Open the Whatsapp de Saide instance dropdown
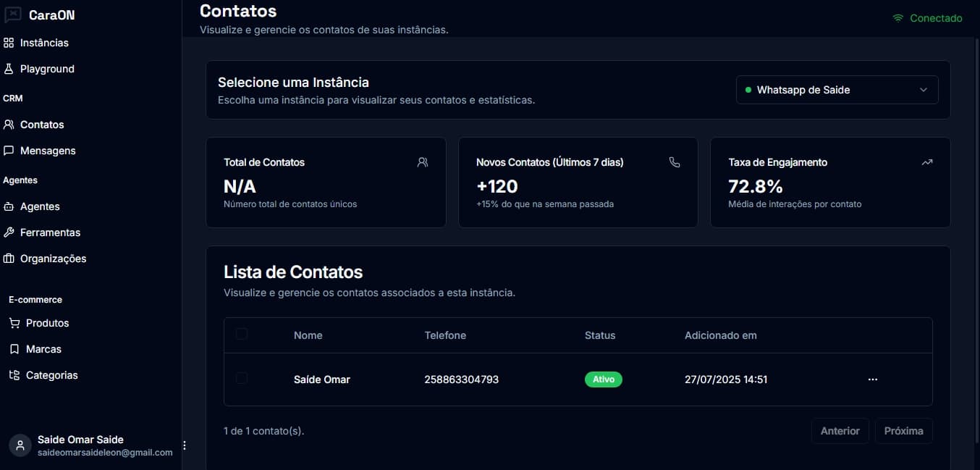The image size is (980, 470). (x=837, y=90)
